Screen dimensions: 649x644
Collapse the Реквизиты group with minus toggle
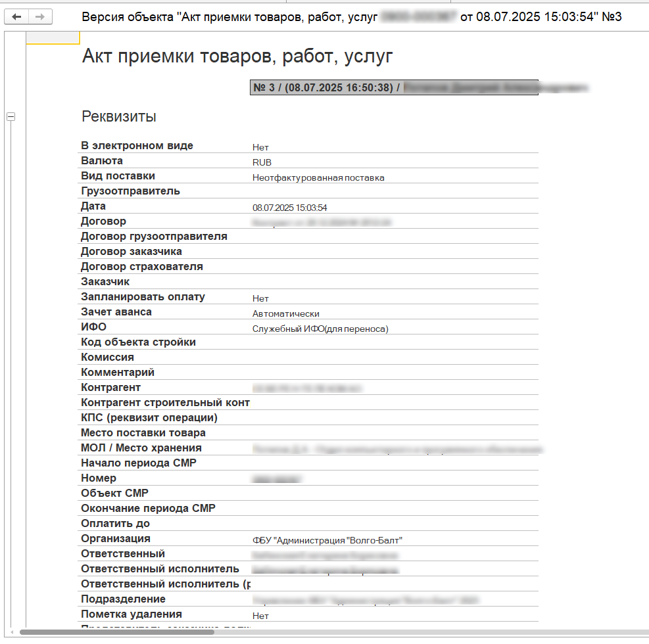coord(11,117)
